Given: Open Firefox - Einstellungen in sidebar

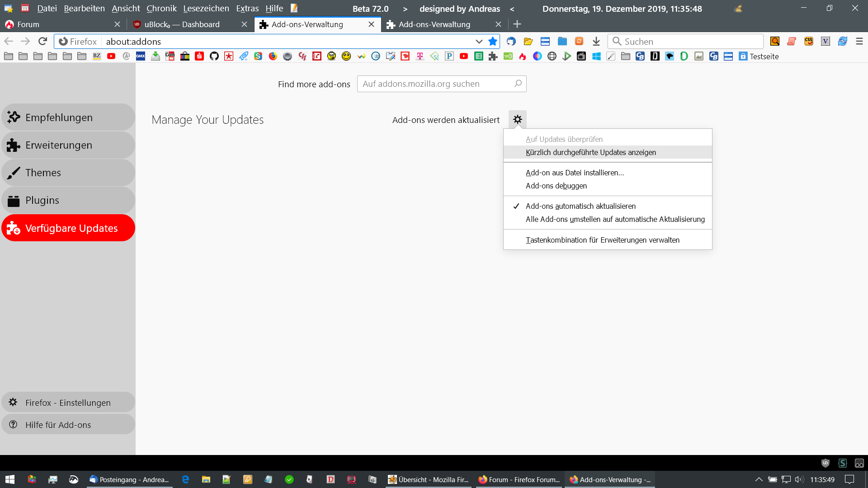Looking at the screenshot, I should (x=68, y=403).
